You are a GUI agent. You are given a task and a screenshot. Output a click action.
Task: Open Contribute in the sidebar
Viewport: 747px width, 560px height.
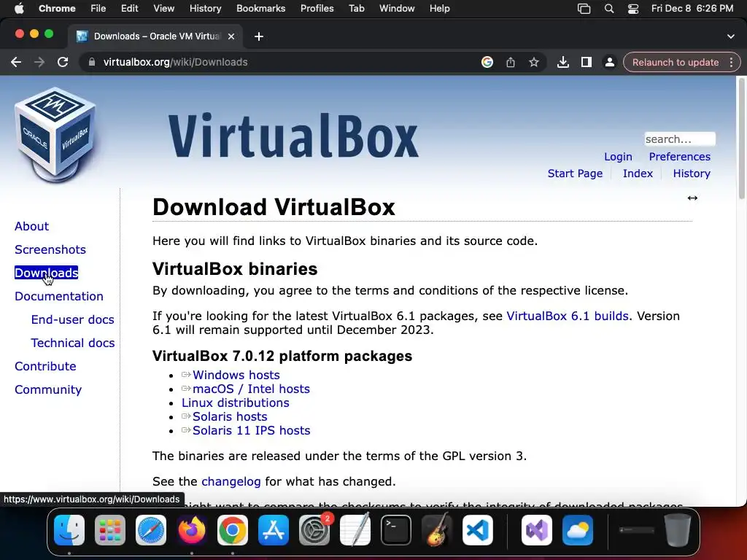pyautogui.click(x=45, y=366)
